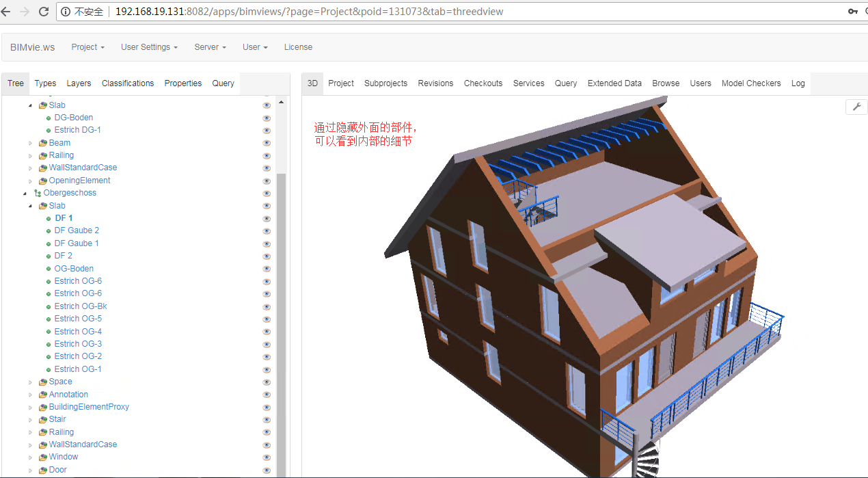
Task: Hide Estrich OG-3 with its eye icon
Action: [x=266, y=344]
